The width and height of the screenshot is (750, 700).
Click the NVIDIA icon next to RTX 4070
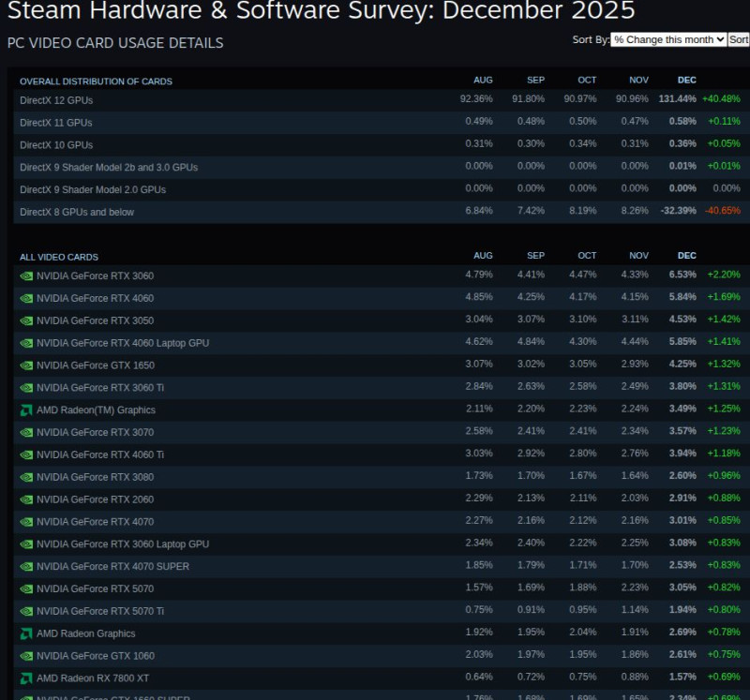(26, 522)
